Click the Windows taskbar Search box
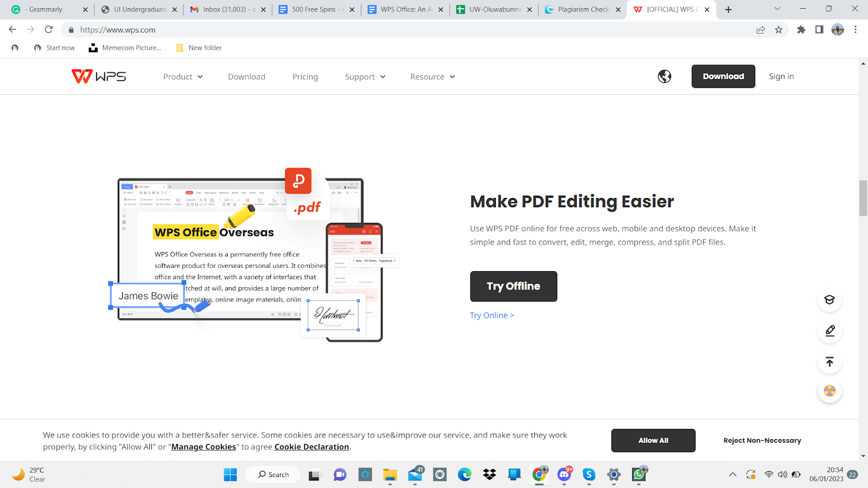868x488 pixels. click(272, 475)
